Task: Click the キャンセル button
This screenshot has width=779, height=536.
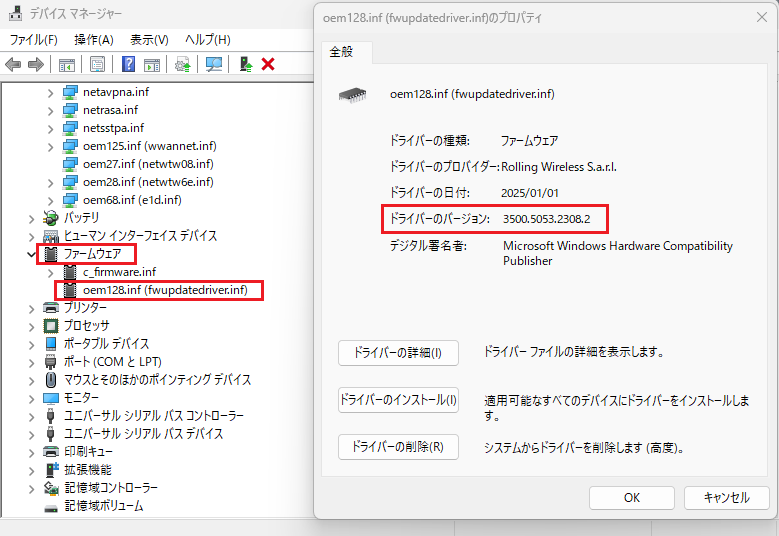Action: point(726,498)
